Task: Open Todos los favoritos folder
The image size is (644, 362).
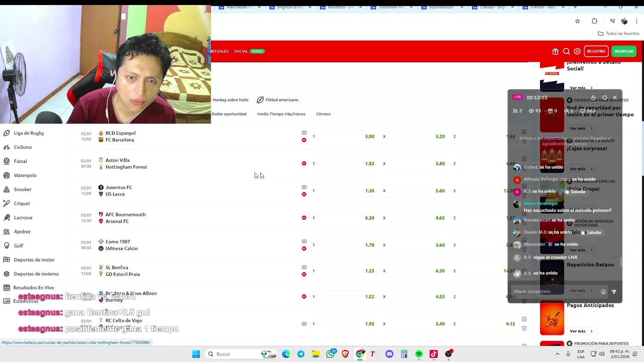Action: 618,34
